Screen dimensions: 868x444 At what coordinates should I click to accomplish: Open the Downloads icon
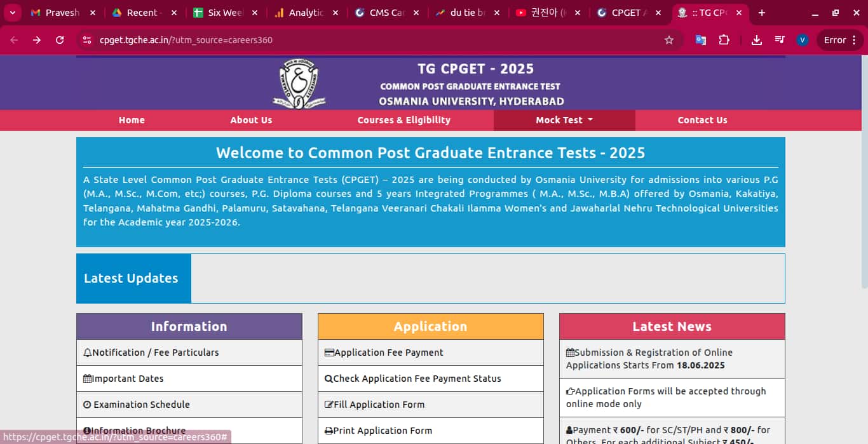click(x=756, y=40)
